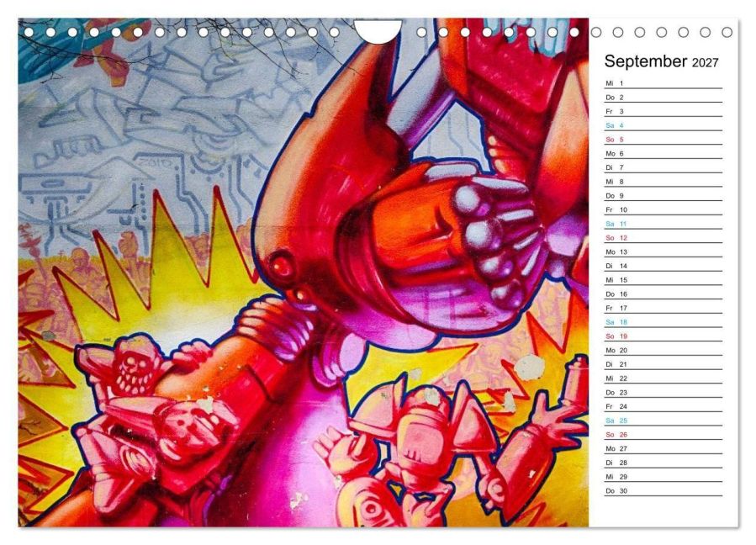Click the "September 2027" month heading
The height and width of the screenshot is (545, 756).
[661, 61]
